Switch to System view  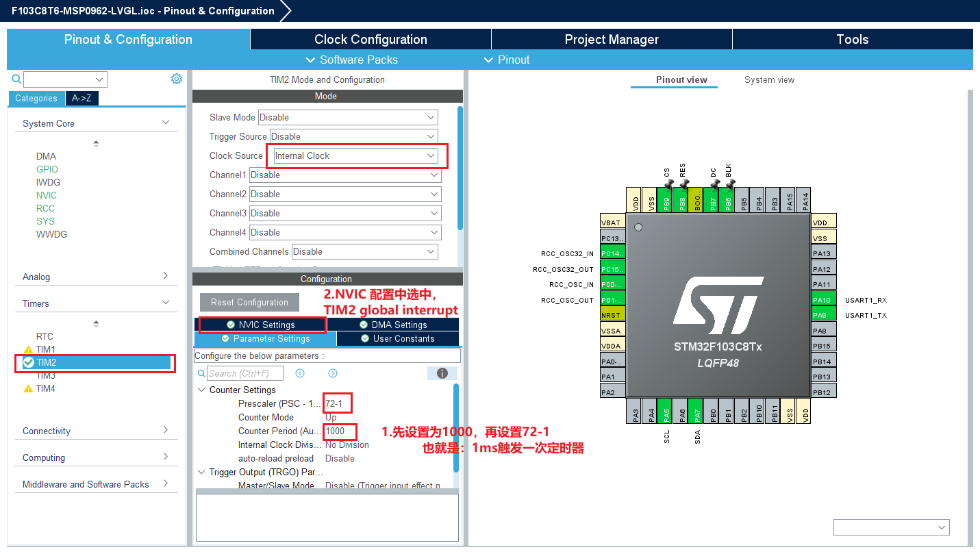point(769,79)
